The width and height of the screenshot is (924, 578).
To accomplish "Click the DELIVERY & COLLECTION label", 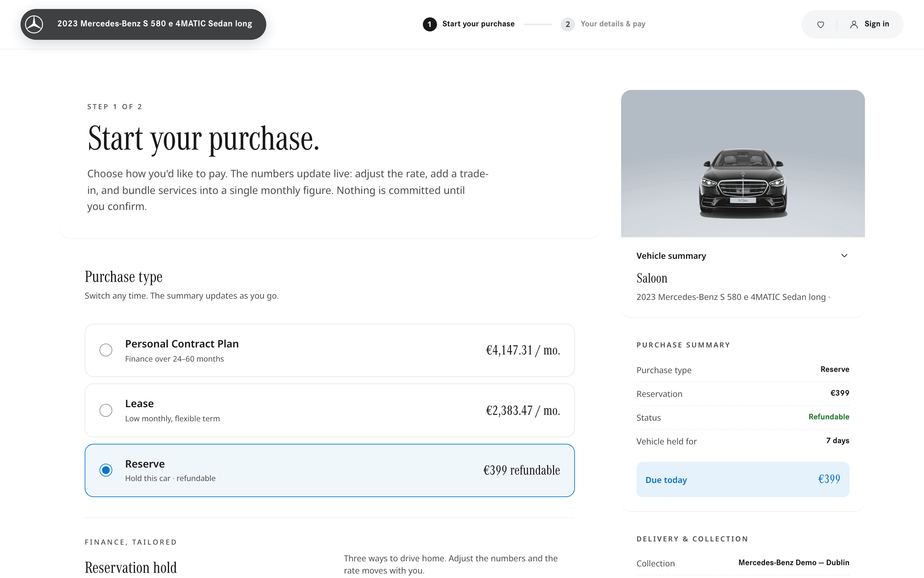I will pyautogui.click(x=692, y=539).
